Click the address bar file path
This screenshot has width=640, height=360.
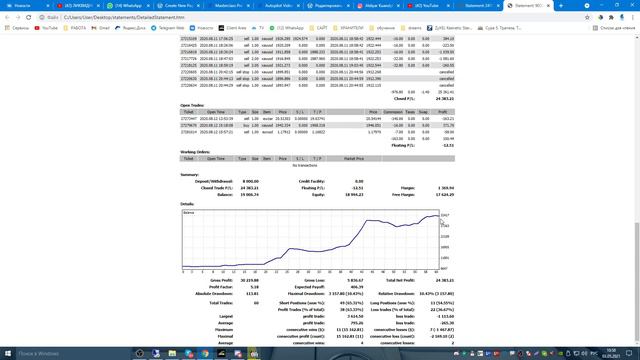(124, 18)
